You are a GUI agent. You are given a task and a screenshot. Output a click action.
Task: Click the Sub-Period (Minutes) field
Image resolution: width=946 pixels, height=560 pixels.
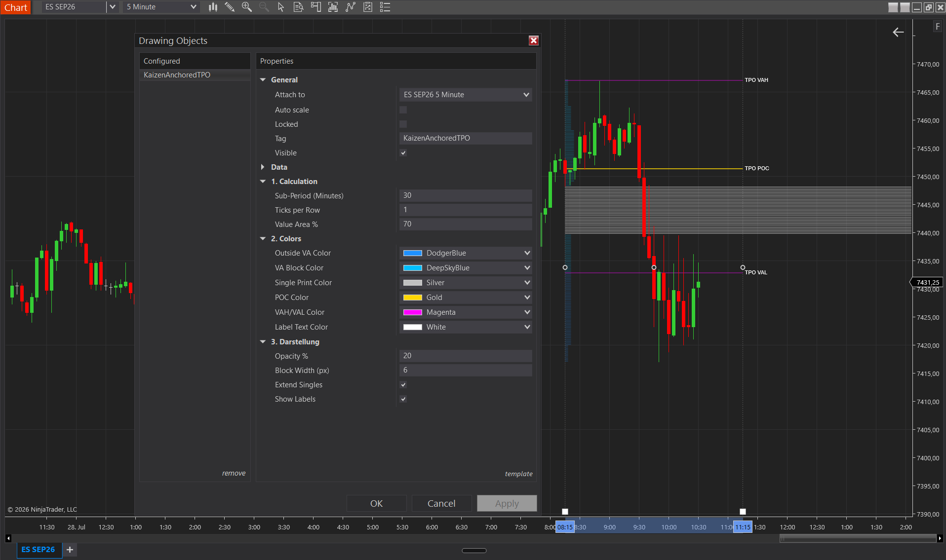[x=466, y=195]
